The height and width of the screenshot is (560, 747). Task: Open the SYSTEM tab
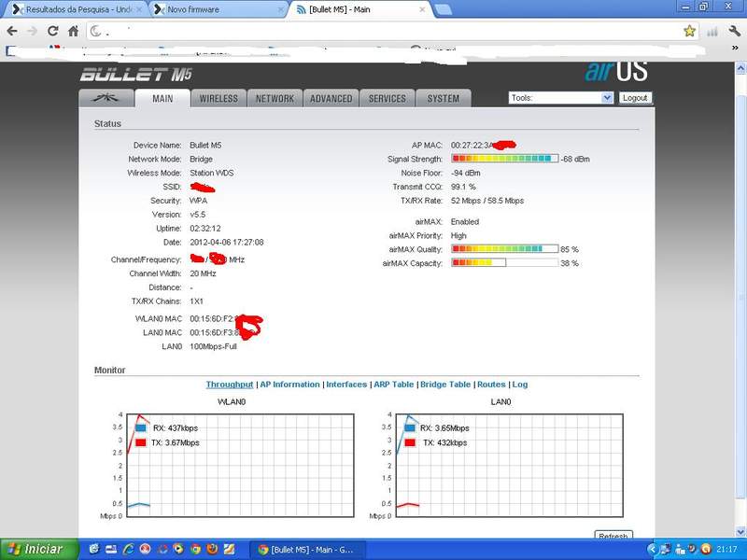click(x=444, y=98)
